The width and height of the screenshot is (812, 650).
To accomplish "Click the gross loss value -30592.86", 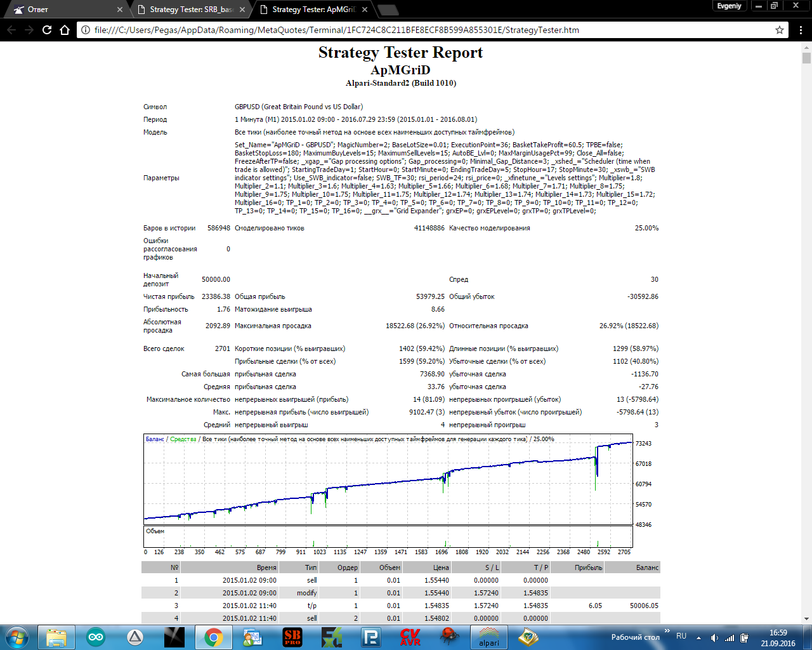I will (x=643, y=296).
